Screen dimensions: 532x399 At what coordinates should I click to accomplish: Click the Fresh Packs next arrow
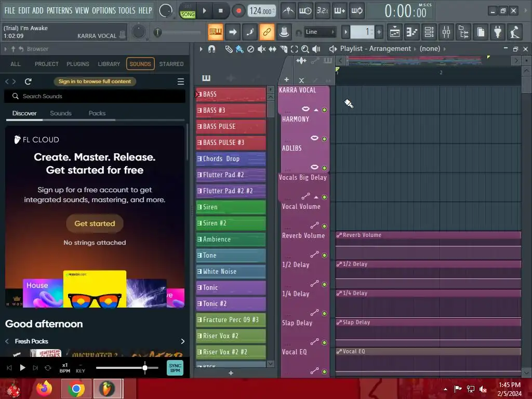(x=182, y=341)
